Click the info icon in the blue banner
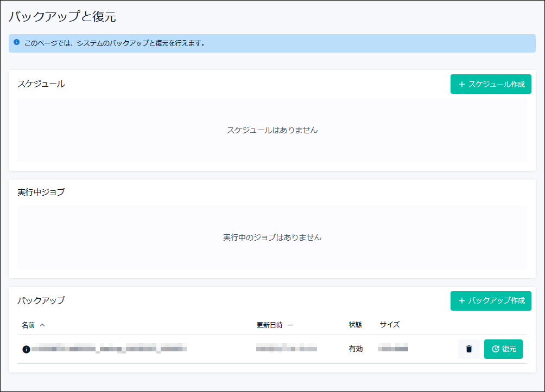Viewport: 545px width, 392px height. [17, 42]
